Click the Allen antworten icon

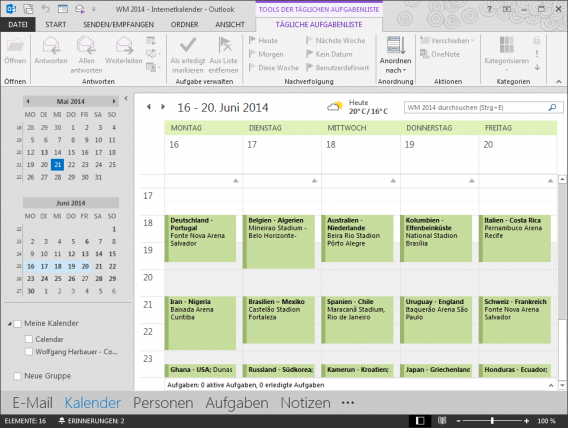(86, 45)
